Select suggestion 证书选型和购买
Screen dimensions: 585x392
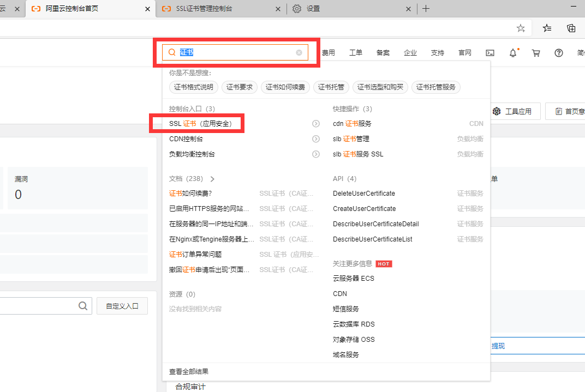[x=380, y=87]
